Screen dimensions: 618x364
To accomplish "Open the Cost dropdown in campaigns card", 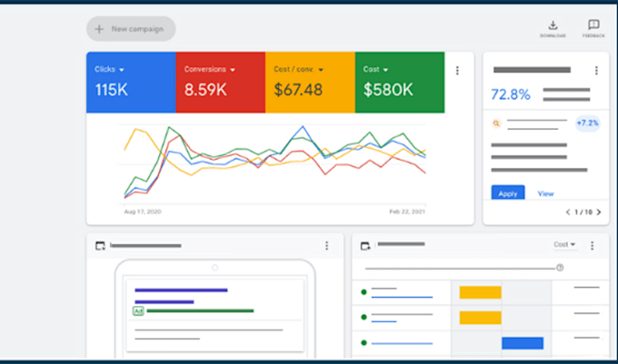I will coord(564,244).
